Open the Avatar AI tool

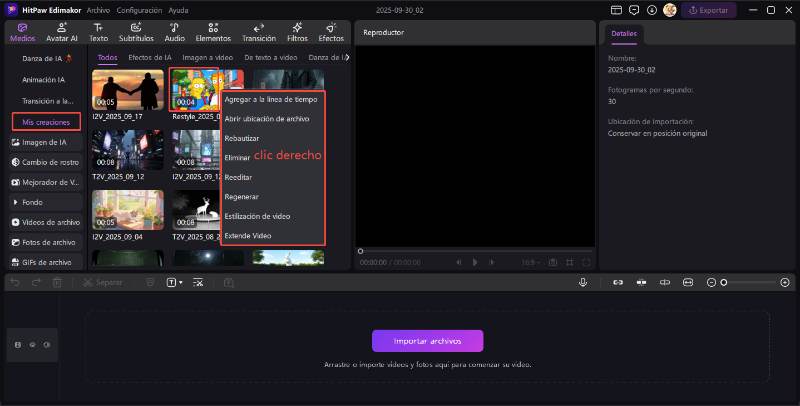pos(61,31)
